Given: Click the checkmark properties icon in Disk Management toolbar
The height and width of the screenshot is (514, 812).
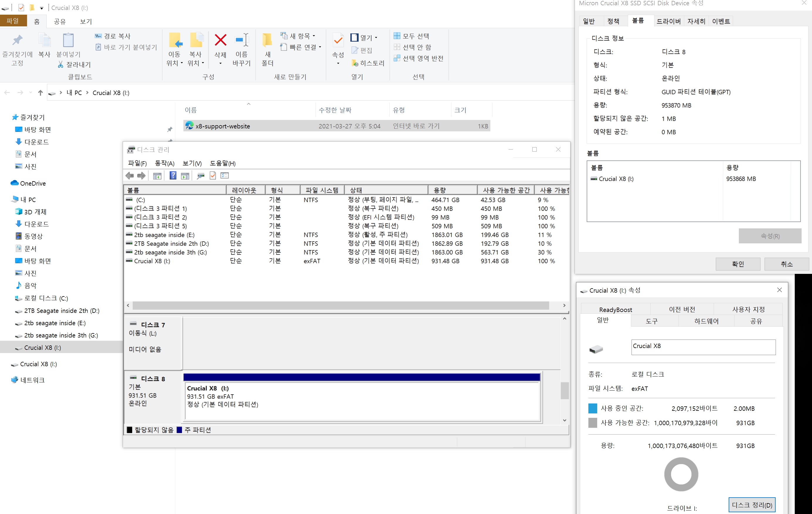Looking at the screenshot, I should coord(213,176).
